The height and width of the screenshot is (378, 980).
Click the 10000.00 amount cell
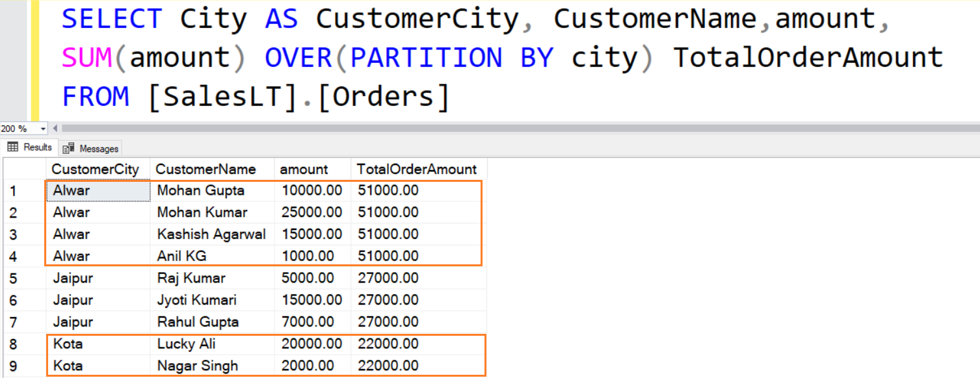(312, 191)
